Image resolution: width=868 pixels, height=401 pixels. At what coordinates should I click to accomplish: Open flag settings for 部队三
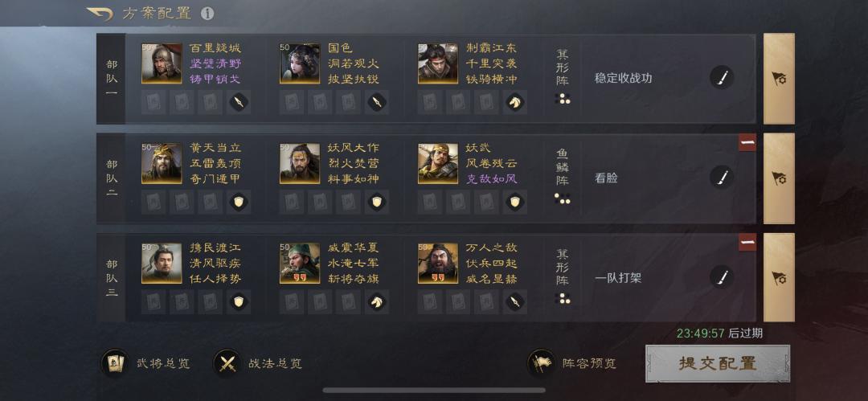point(779,277)
